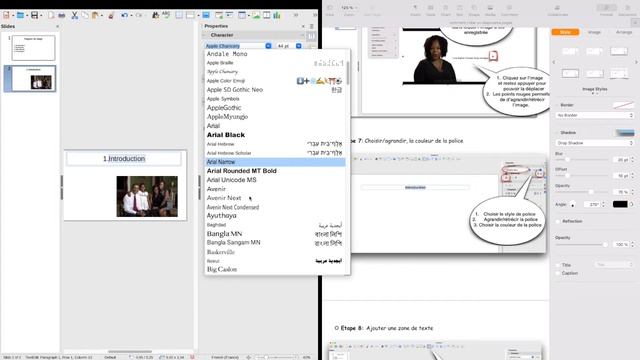
Task: Click the Undo arrow icon
Action: point(124,15)
